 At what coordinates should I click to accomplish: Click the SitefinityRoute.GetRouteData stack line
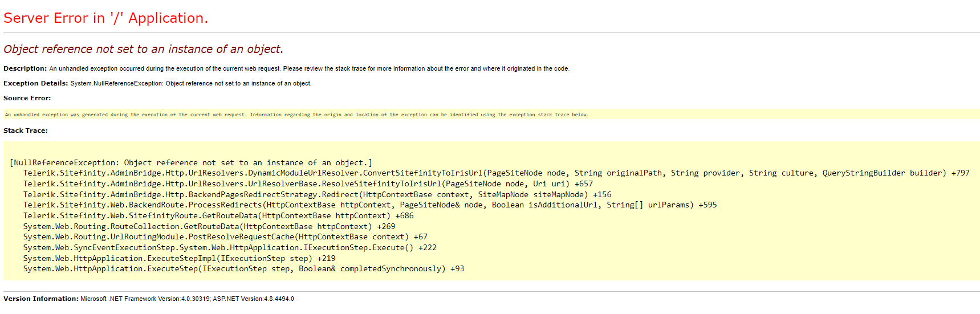point(218,216)
